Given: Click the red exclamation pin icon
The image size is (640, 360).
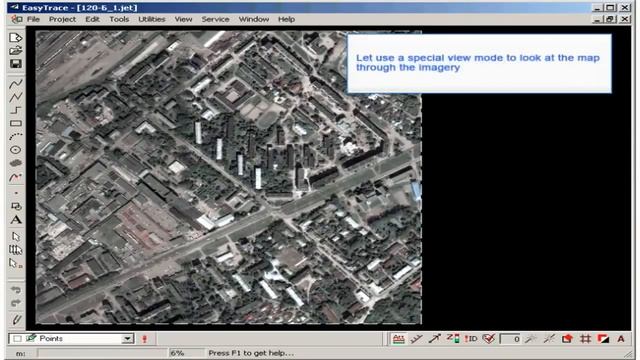Looking at the screenshot, I should pyautogui.click(x=144, y=339).
